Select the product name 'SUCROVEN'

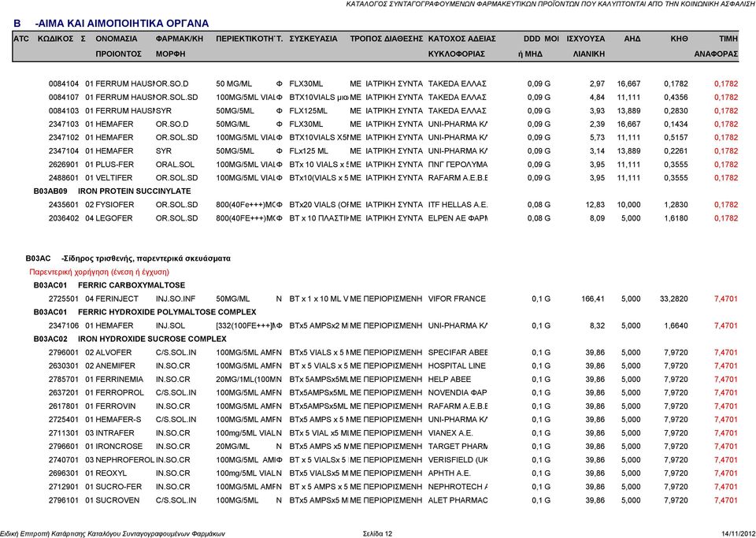pos(117,500)
